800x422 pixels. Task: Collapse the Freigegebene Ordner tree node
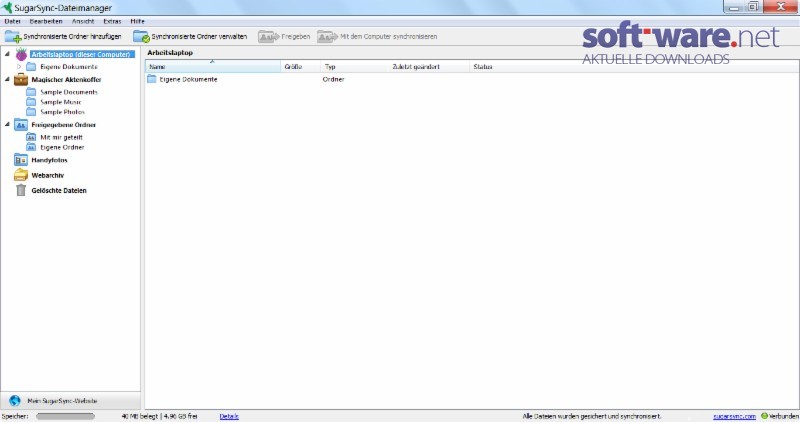click(7, 125)
